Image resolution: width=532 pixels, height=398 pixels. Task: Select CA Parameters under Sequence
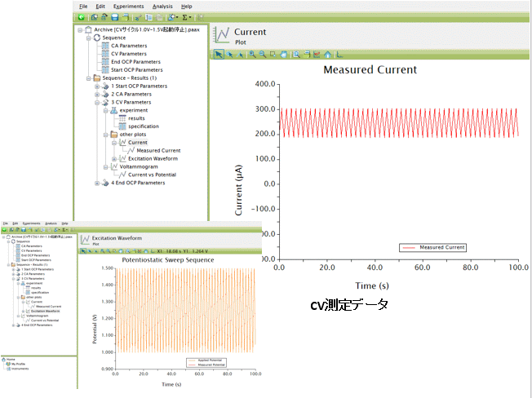point(129,46)
